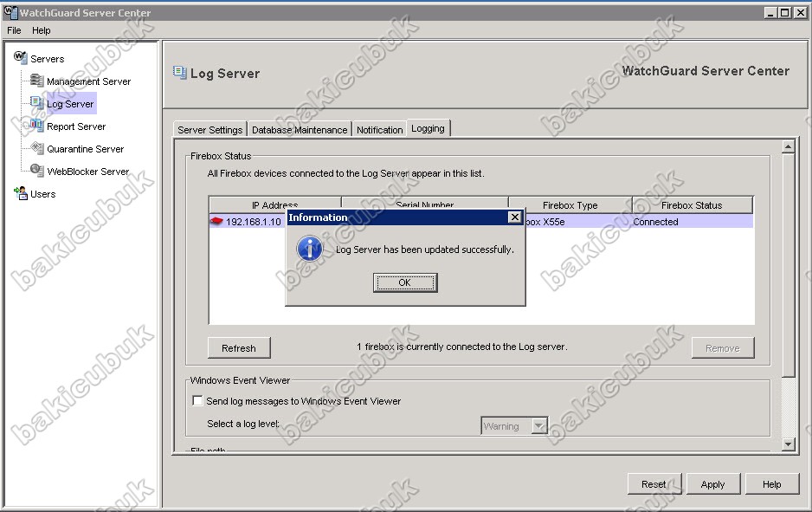Click the WatchGuard title bar app icon
The width and height of the screenshot is (812, 512).
pos(10,11)
